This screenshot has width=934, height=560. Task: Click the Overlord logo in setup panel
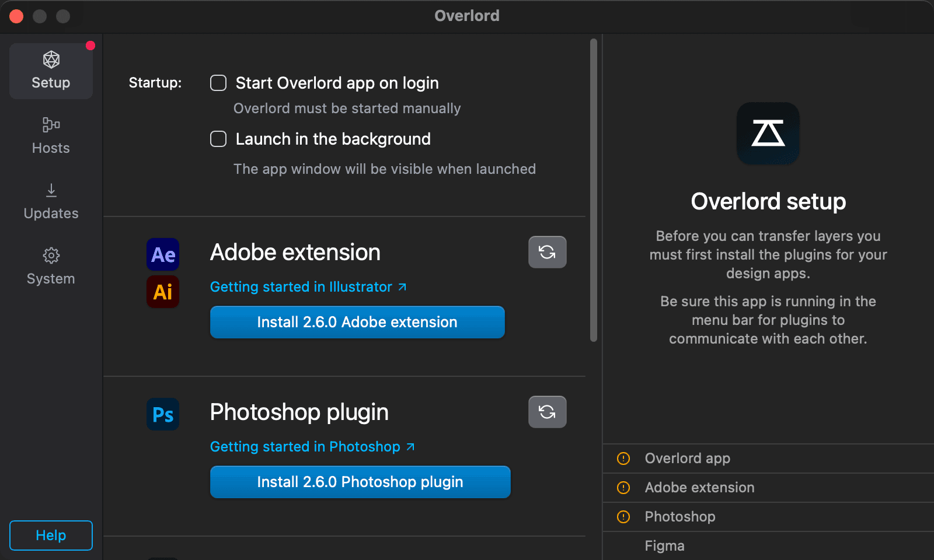pos(768,134)
